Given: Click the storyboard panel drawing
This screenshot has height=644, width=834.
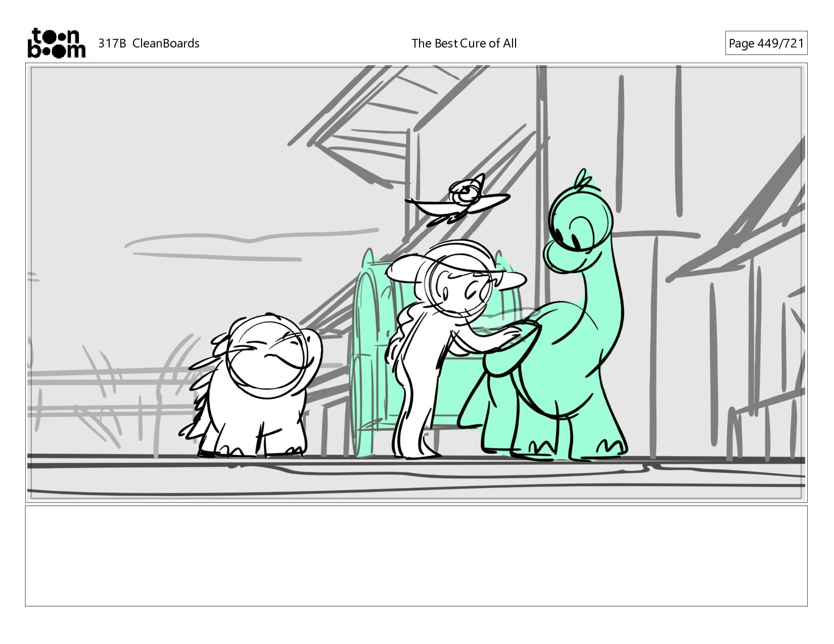Looking at the screenshot, I should (x=416, y=283).
